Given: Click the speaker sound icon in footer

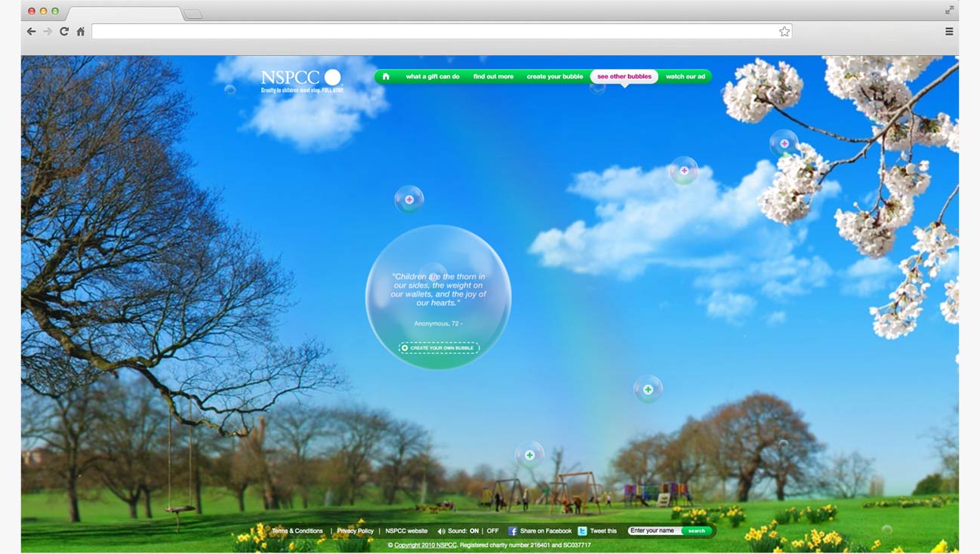Looking at the screenshot, I should 442,531.
